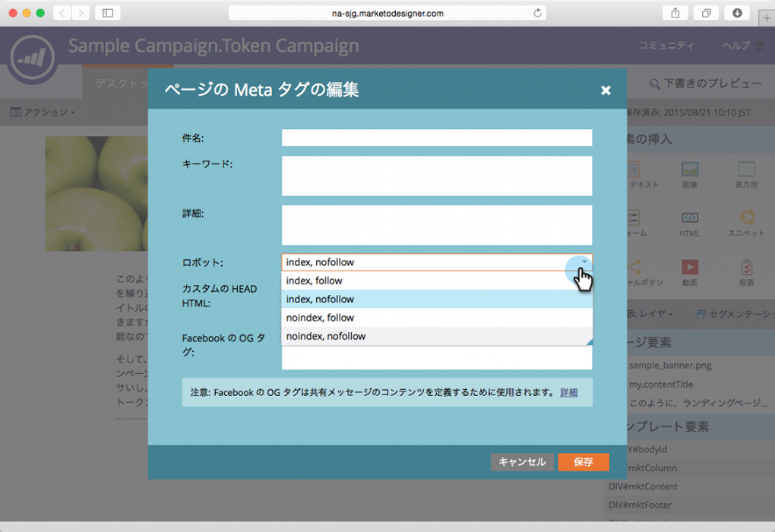The image size is (775, 532).
Task: Click Safari's share icon
Action: [x=675, y=13]
